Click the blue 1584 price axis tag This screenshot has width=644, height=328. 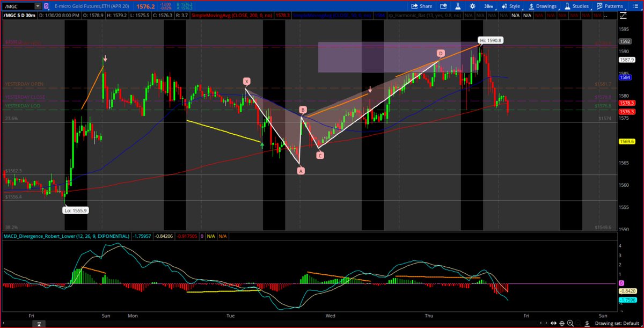click(624, 77)
